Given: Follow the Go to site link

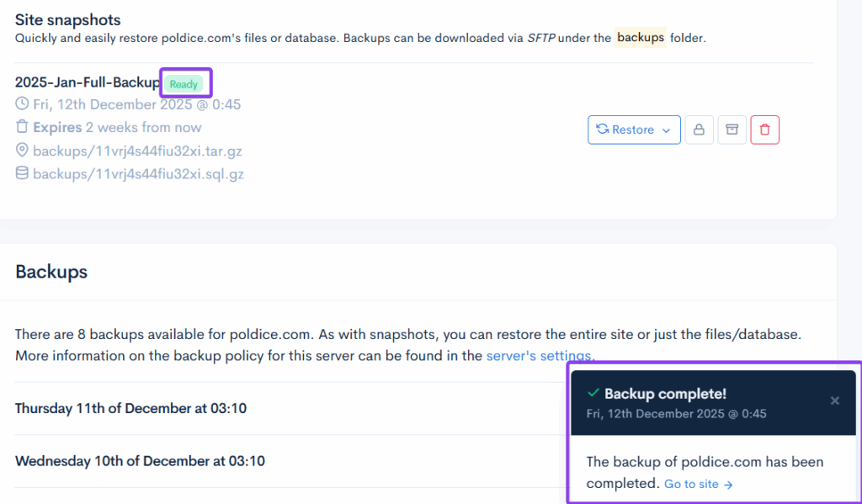Looking at the screenshot, I should [698, 485].
